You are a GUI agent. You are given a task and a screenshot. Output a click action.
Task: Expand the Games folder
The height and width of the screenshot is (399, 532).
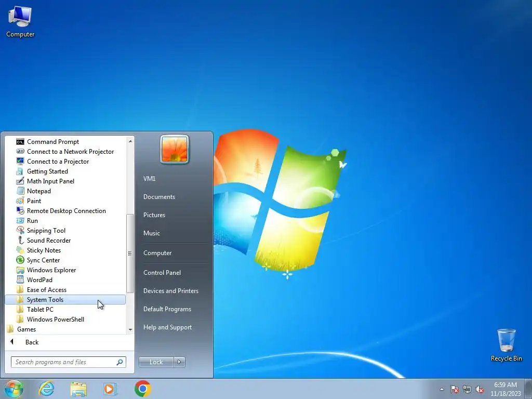pyautogui.click(x=65, y=329)
